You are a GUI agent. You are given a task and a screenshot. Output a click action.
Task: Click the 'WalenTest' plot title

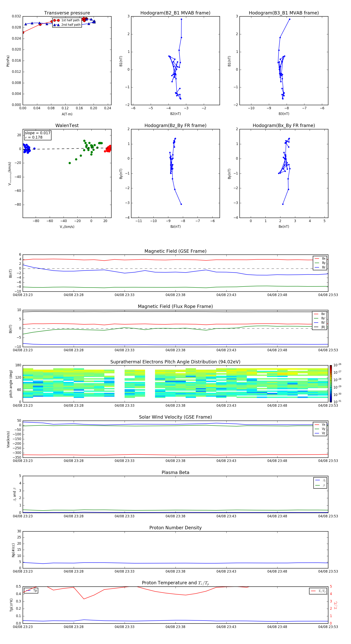(67, 125)
